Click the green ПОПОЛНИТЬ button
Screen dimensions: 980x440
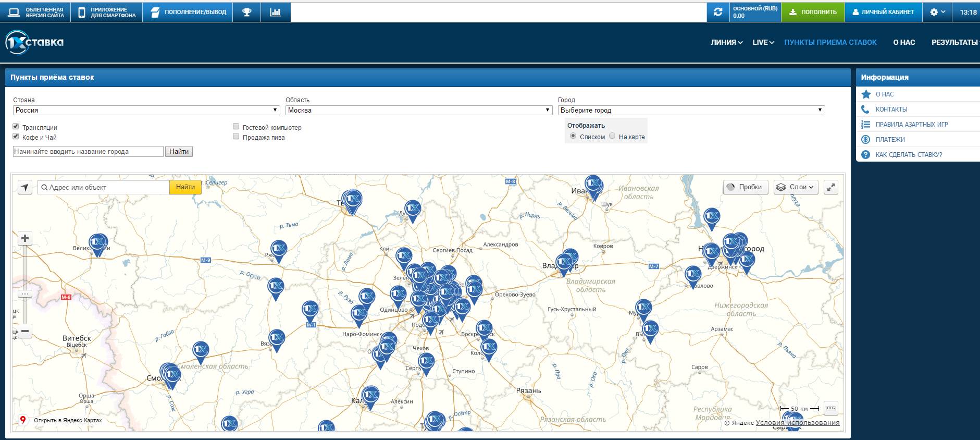813,12
